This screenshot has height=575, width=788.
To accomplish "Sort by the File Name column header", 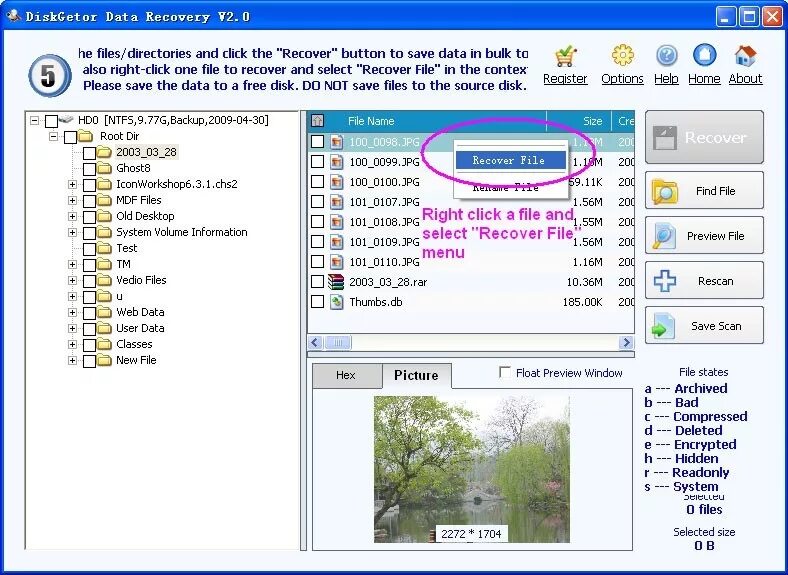I will point(436,121).
